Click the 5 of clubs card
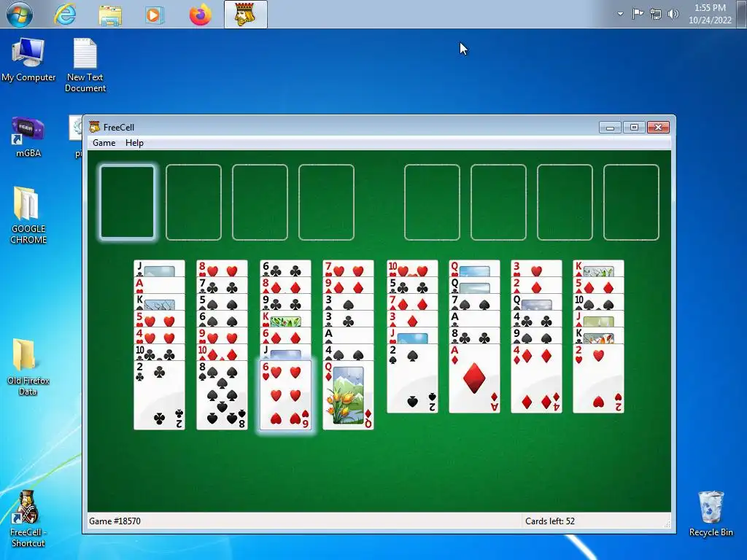Viewport: 747px width, 560px height. point(413,286)
